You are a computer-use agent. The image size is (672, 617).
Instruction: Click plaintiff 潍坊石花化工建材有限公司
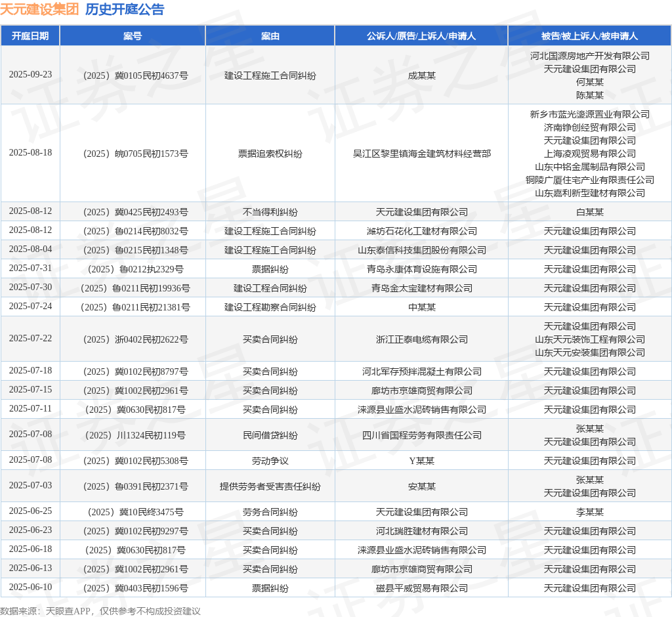422,231
